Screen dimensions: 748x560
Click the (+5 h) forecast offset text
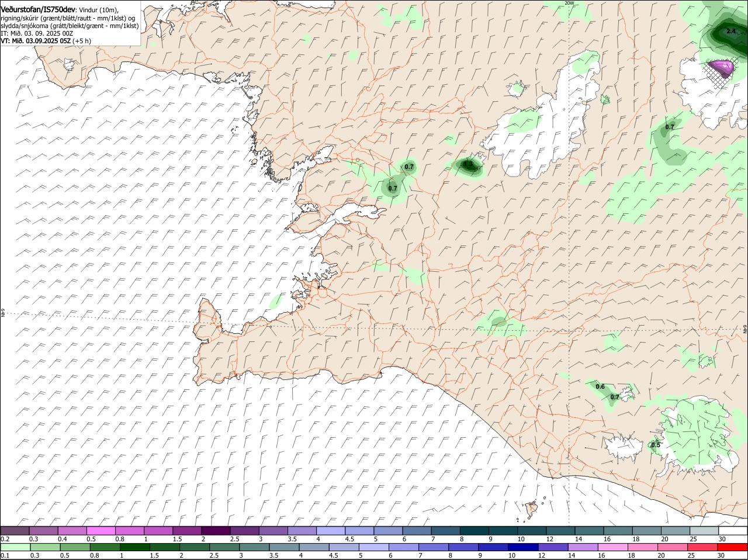tap(82, 41)
